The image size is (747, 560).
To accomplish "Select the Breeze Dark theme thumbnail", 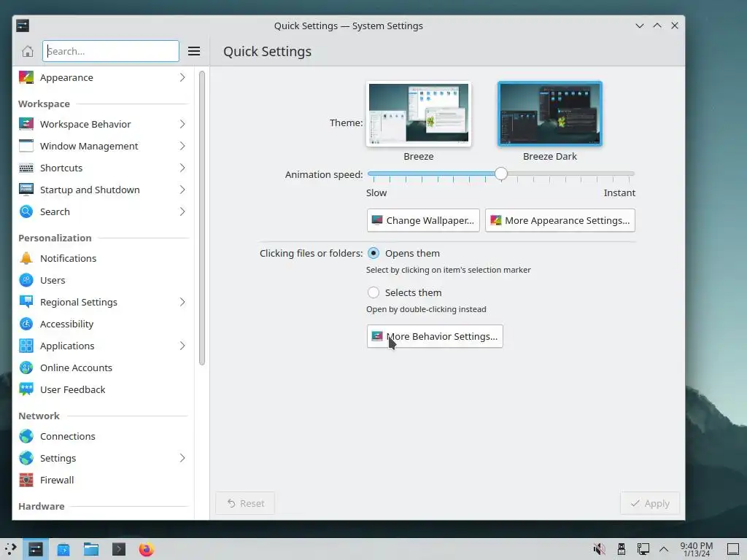I will (x=550, y=114).
